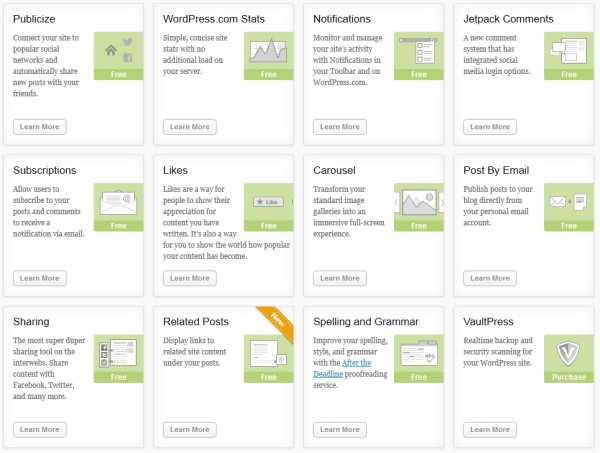Select the Post By Email heading
The width and height of the screenshot is (600, 453).
[x=496, y=170]
